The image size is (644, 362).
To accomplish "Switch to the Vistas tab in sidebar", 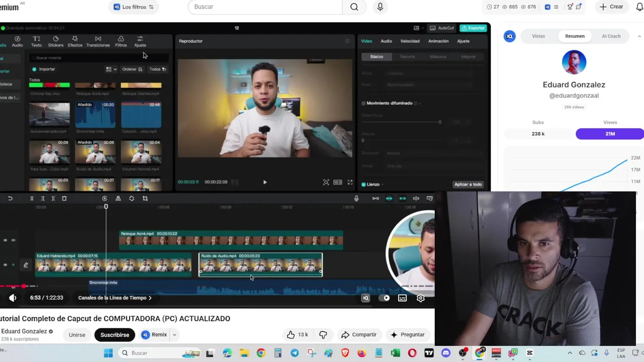I will pos(538,36).
